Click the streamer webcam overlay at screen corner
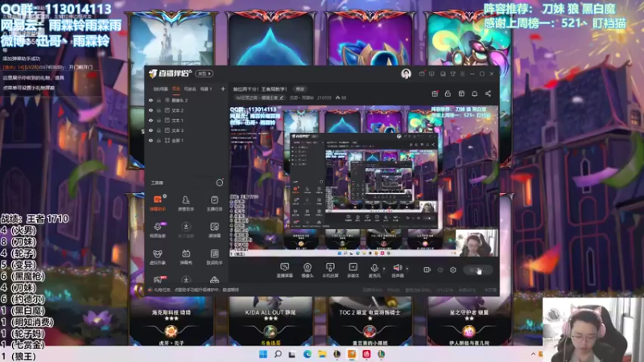Image resolution: width=644 pixels, height=362 pixels. [x=593, y=330]
